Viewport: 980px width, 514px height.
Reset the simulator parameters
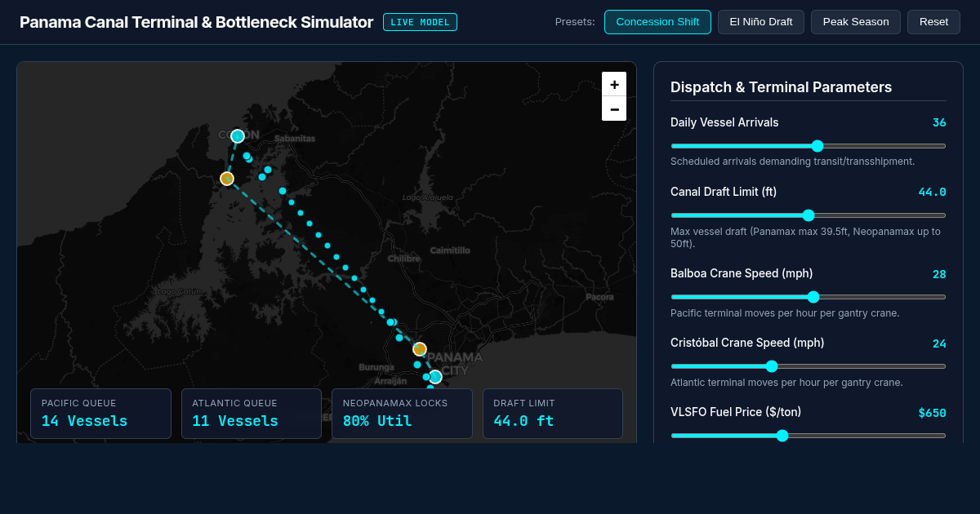click(x=933, y=22)
